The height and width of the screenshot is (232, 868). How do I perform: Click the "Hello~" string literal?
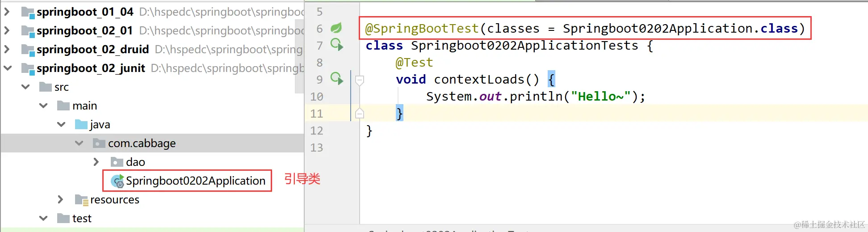[x=600, y=97]
